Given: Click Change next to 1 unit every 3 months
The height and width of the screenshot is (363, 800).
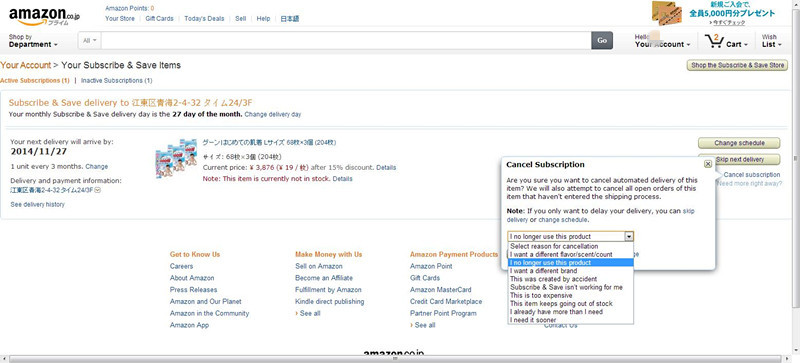Looking at the screenshot, I should coord(96,166).
